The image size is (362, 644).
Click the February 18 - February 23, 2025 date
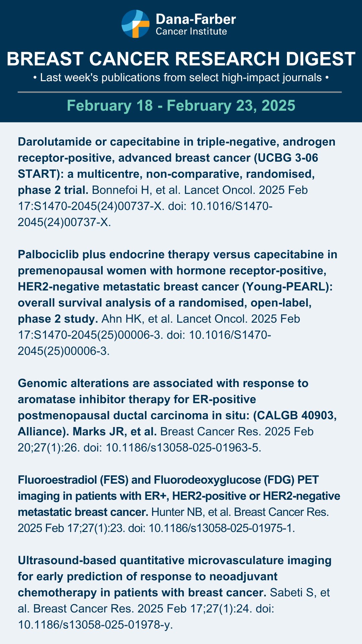181,106
